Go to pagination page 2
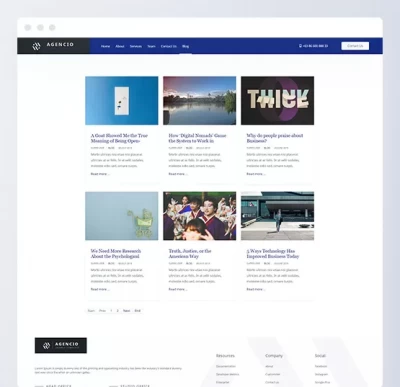 pos(117,311)
